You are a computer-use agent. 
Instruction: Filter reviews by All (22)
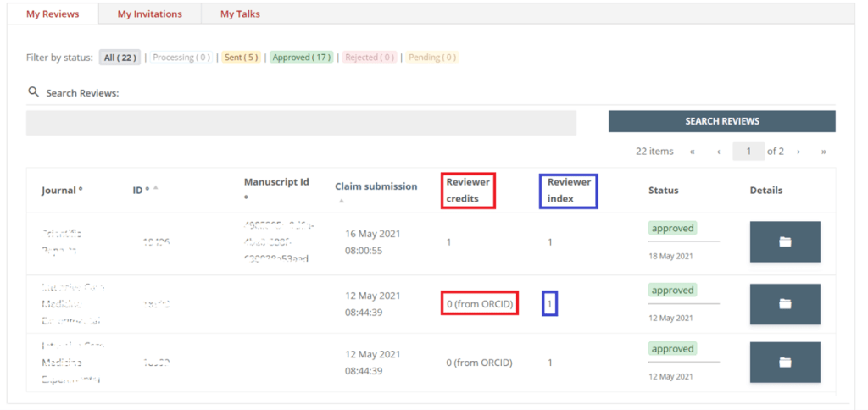click(120, 58)
